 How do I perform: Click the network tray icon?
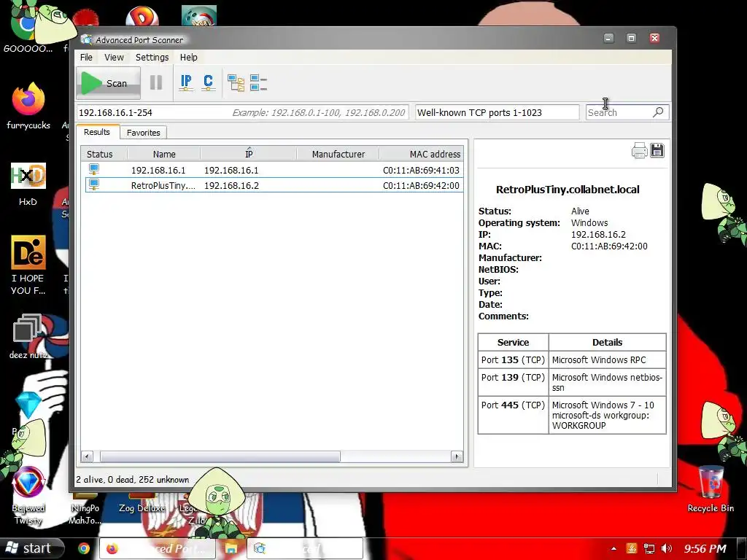coord(649,548)
